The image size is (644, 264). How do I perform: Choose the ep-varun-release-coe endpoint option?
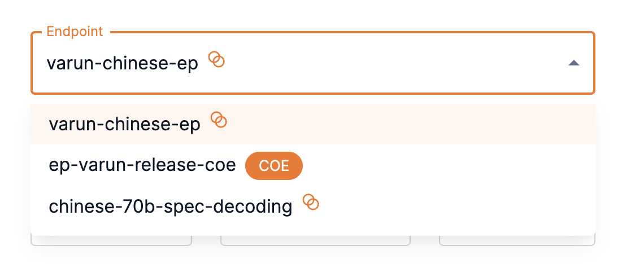(142, 166)
